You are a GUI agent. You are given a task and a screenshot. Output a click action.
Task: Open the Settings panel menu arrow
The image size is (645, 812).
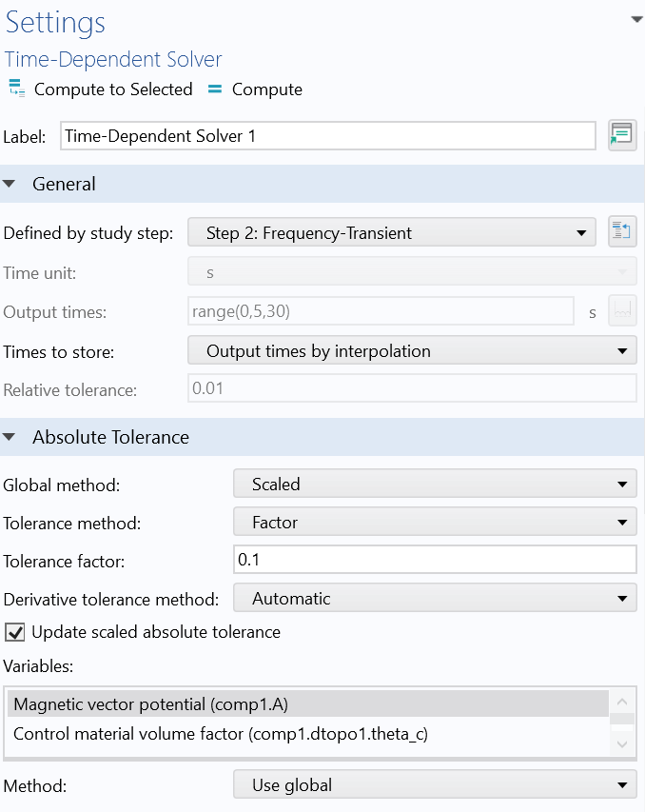click(635, 19)
